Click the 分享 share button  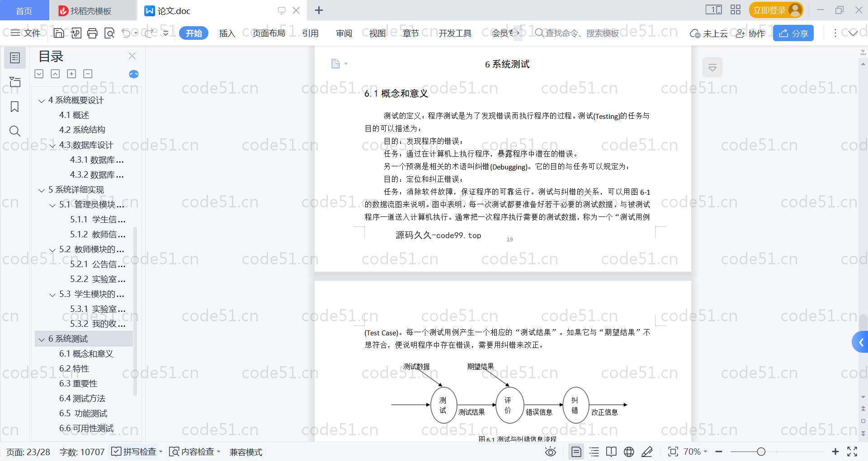[x=793, y=33]
